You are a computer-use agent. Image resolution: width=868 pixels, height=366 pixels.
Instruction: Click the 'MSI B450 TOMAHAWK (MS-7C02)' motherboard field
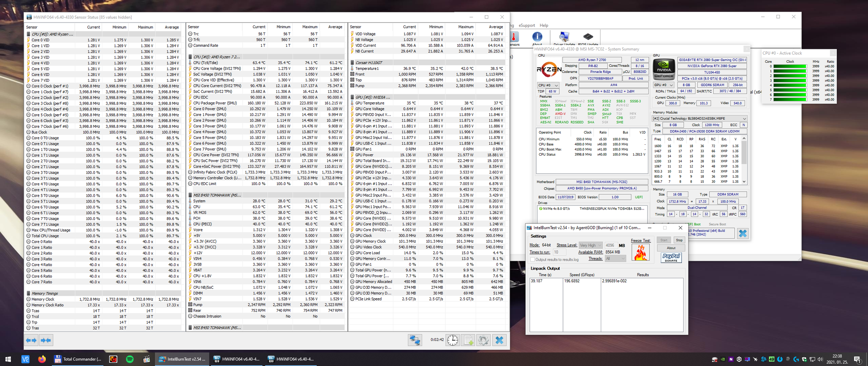pos(602,182)
